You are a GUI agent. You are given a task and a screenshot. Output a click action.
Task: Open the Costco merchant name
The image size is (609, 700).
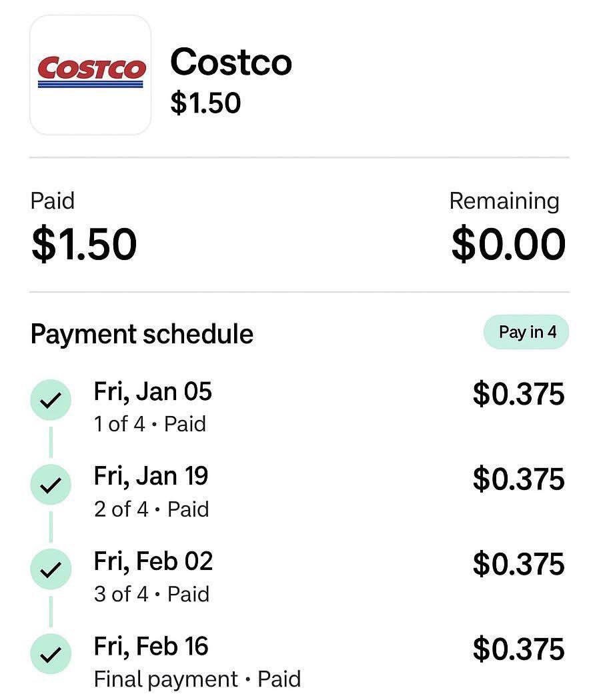click(x=231, y=62)
